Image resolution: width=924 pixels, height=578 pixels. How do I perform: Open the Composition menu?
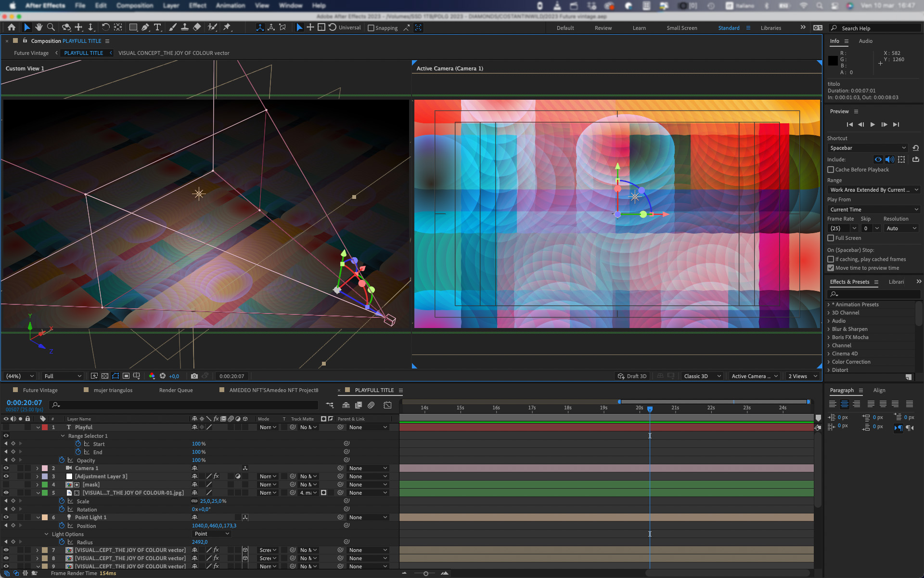coord(135,6)
